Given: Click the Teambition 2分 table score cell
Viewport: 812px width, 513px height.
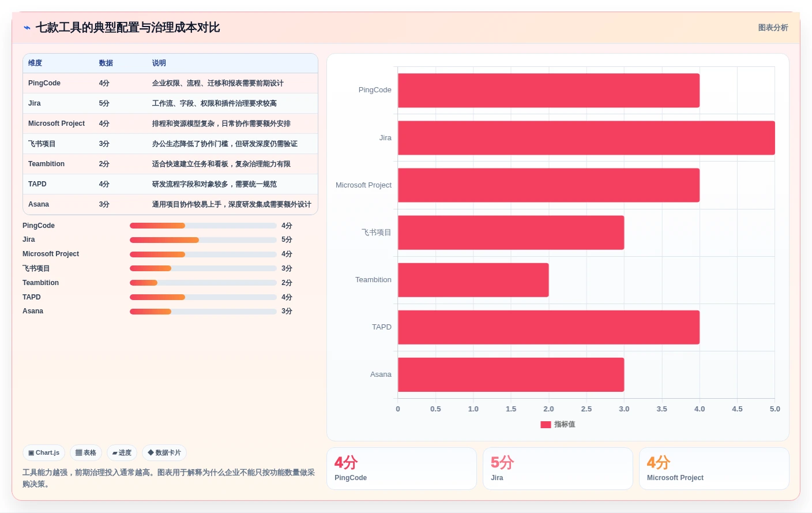Looking at the screenshot, I should click(x=104, y=164).
